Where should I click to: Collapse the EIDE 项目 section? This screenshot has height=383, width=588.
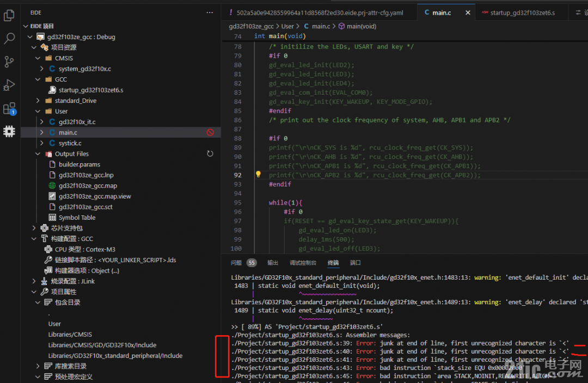click(x=26, y=26)
